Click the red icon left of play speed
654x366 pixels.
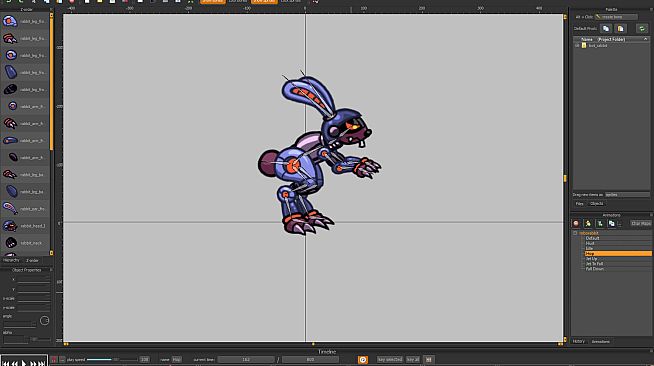pos(54,359)
